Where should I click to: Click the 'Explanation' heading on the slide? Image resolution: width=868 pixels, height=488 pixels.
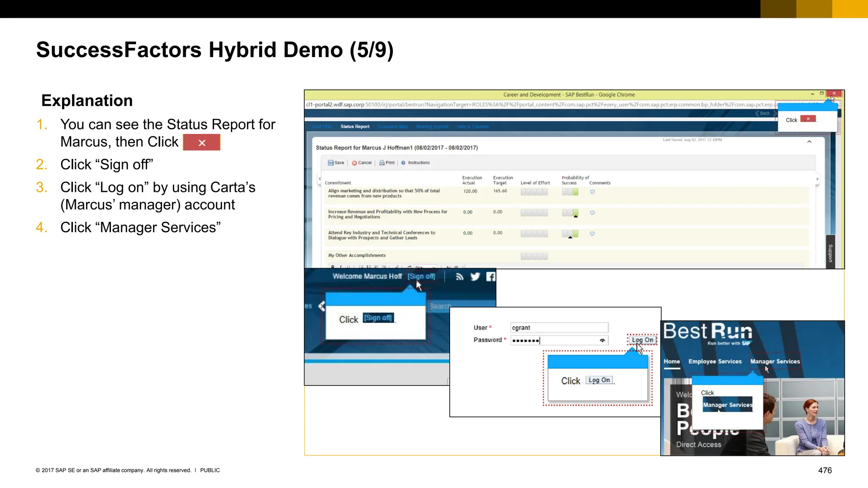click(87, 101)
